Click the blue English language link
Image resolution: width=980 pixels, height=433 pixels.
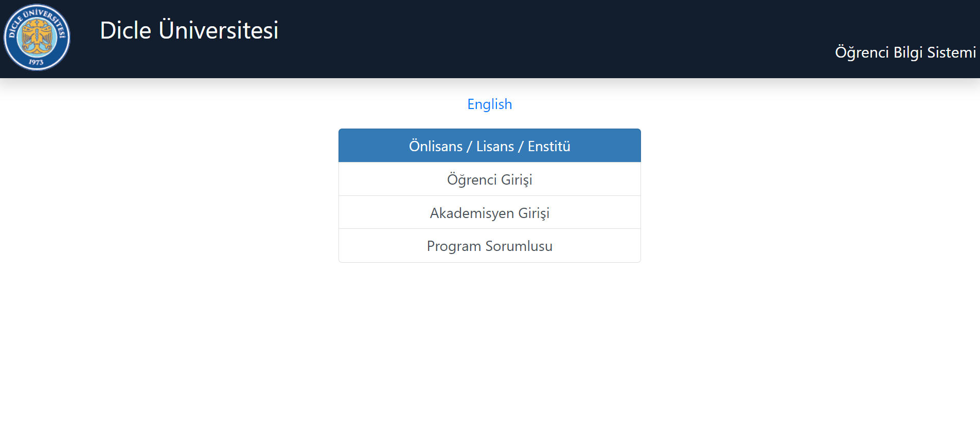(x=489, y=104)
